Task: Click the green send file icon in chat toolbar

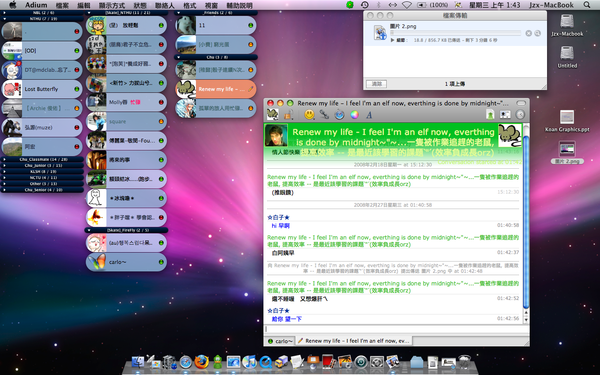Action: [490, 114]
